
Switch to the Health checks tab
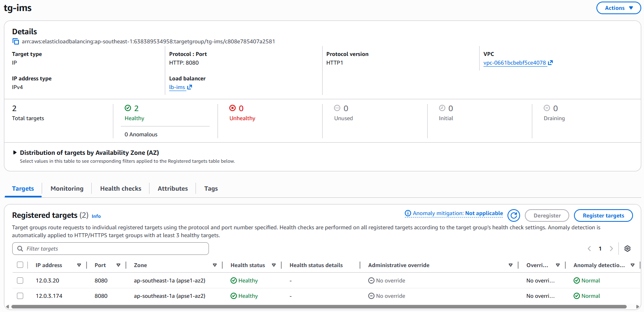pos(120,189)
